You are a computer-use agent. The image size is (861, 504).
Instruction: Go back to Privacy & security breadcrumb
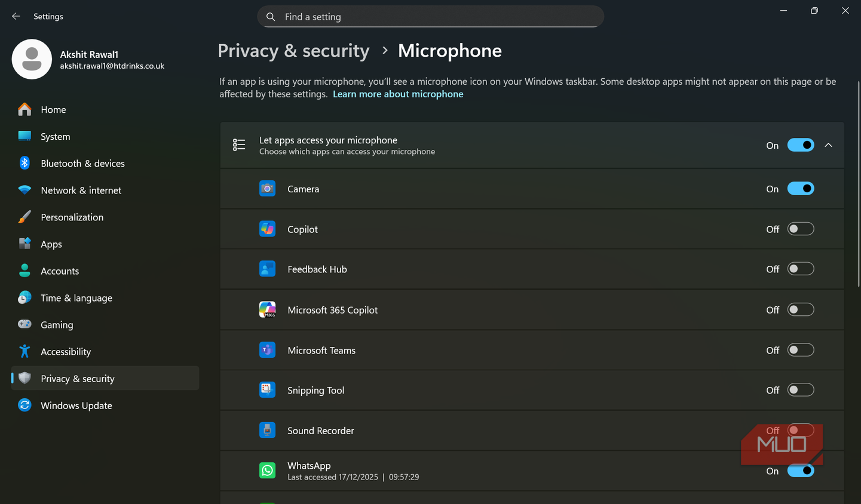click(x=293, y=51)
